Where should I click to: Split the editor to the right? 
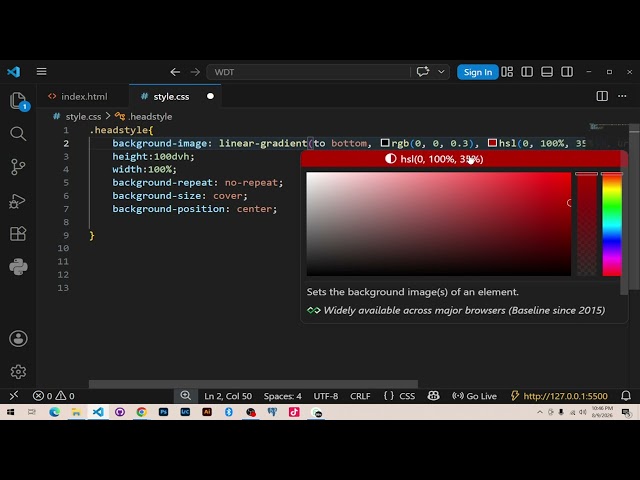pos(602,96)
